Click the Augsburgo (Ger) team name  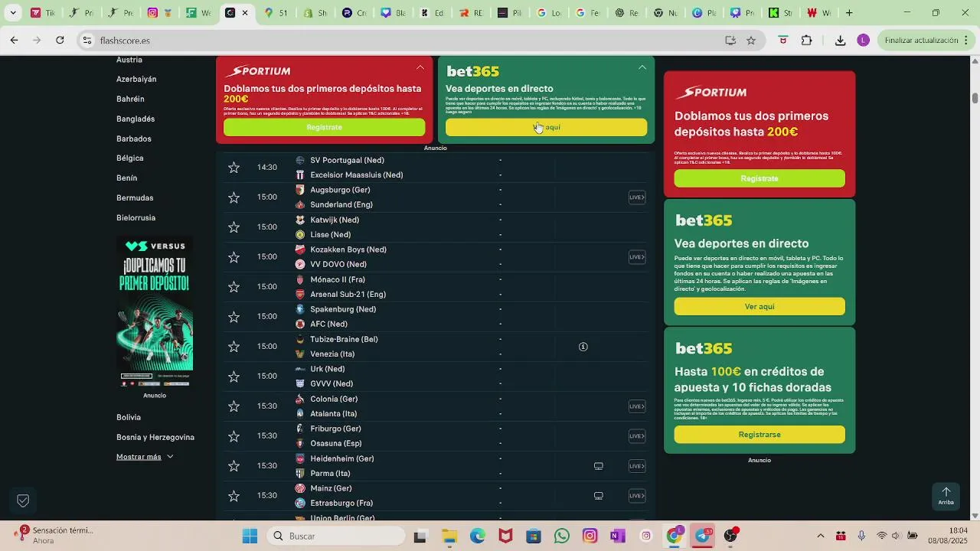(x=340, y=190)
